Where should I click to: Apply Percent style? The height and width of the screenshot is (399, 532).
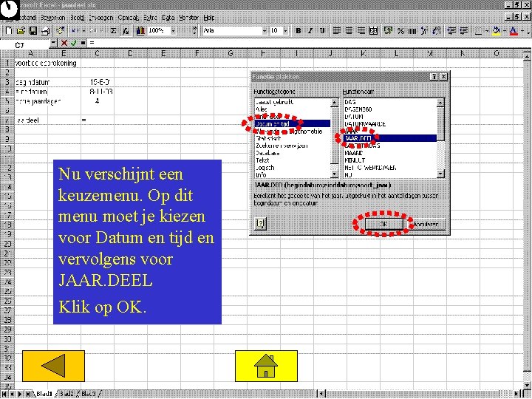tap(400, 31)
